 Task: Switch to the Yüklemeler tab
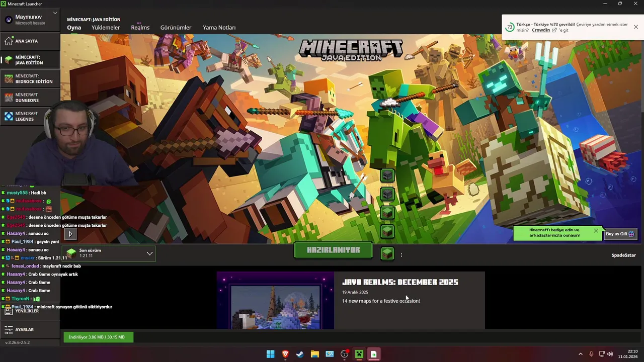[106, 28]
